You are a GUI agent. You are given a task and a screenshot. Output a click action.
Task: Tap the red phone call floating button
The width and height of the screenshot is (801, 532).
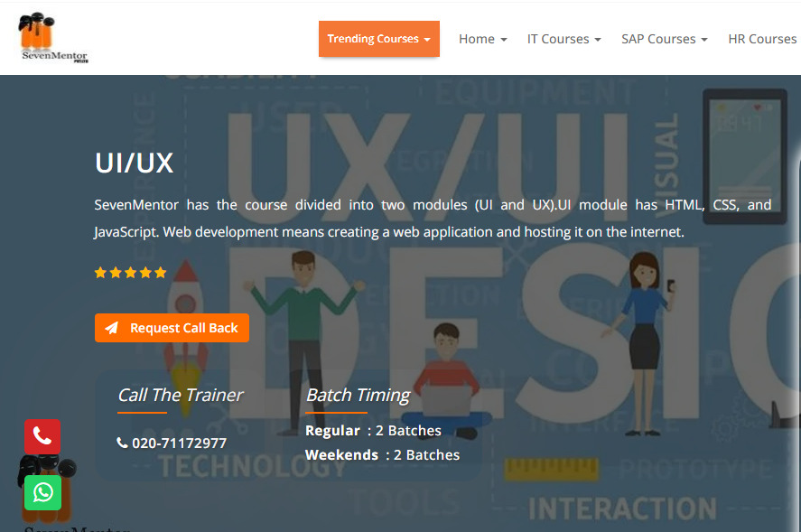click(x=42, y=436)
